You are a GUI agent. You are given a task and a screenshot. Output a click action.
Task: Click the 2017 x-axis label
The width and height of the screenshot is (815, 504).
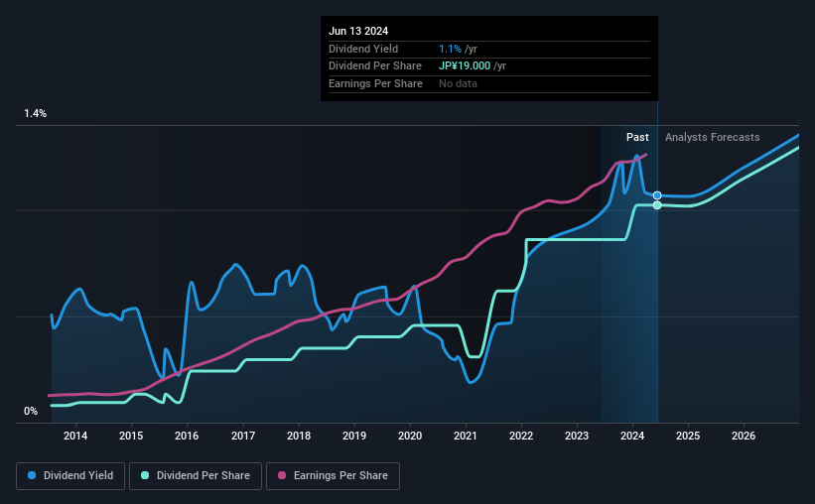pos(243,436)
